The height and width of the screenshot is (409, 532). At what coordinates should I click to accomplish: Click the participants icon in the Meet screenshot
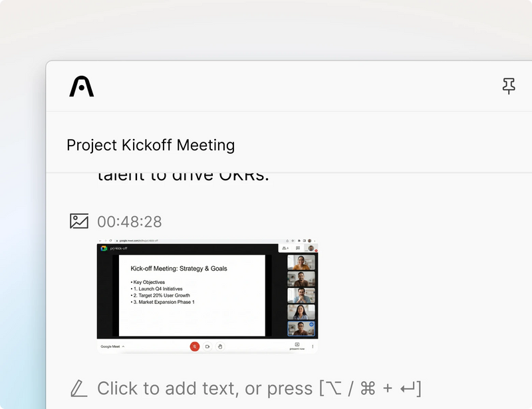coord(285,248)
